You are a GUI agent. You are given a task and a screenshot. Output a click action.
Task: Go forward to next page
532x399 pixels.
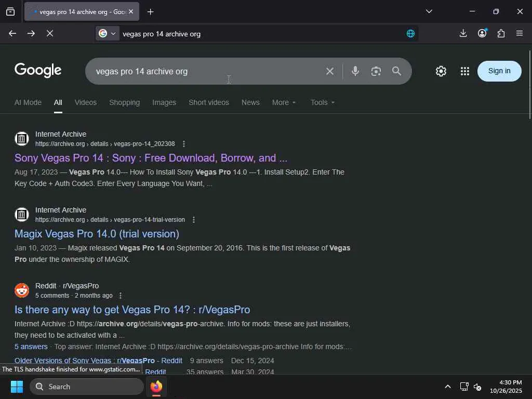click(31, 33)
